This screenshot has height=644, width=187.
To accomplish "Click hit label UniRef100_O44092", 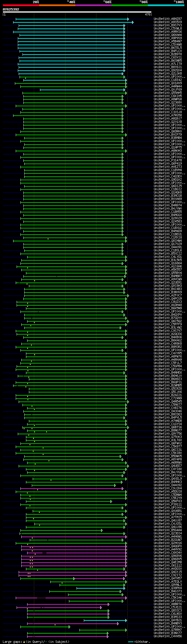I will pos(168,485).
